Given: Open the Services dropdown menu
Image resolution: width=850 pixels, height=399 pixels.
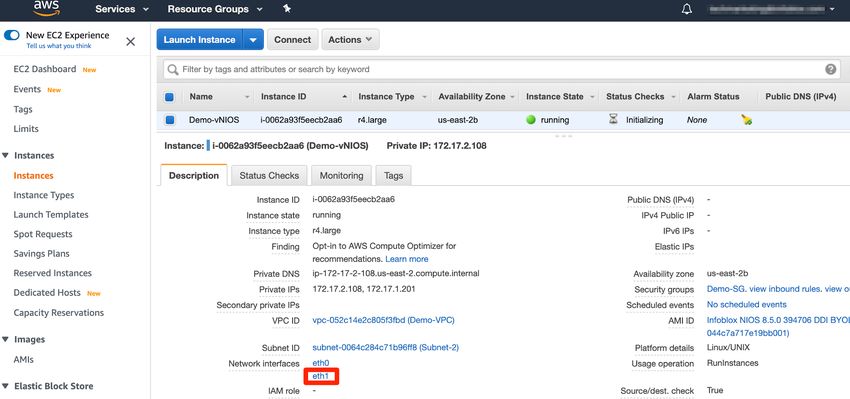Looking at the screenshot, I should tap(122, 9).
